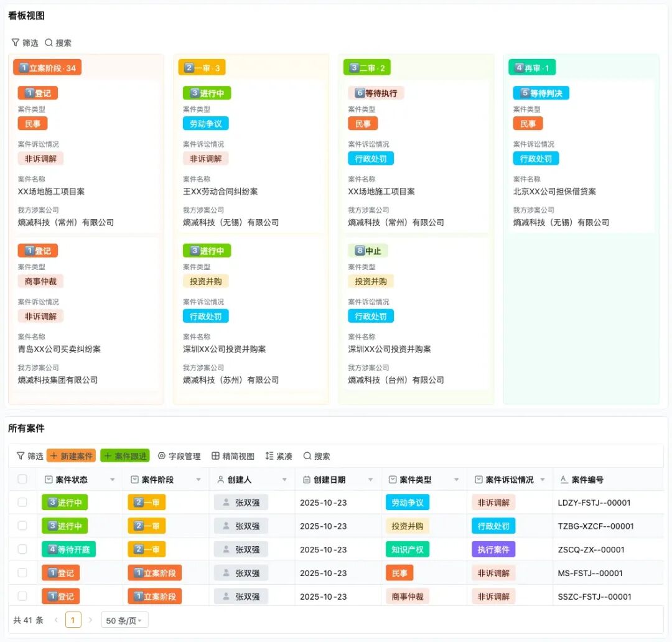Toggle 紧凑 row density
672x642 pixels.
point(279,455)
